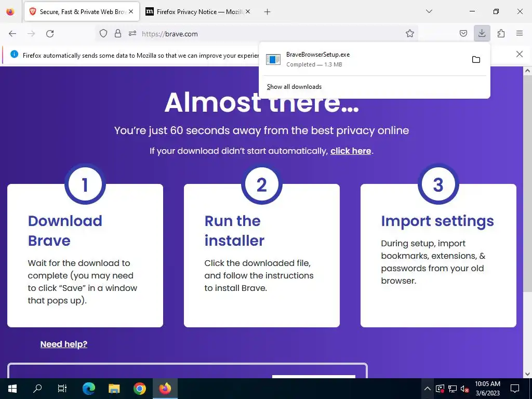Switch to Firefox Privacy Notice tab
Viewport: 532px width, 399px height.
tap(198, 12)
